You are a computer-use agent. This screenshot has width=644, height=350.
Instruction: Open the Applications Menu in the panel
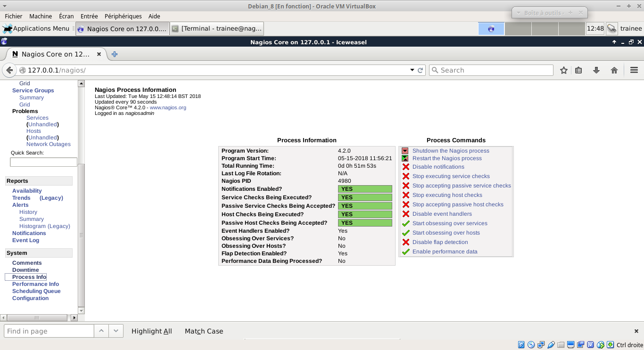click(x=36, y=29)
